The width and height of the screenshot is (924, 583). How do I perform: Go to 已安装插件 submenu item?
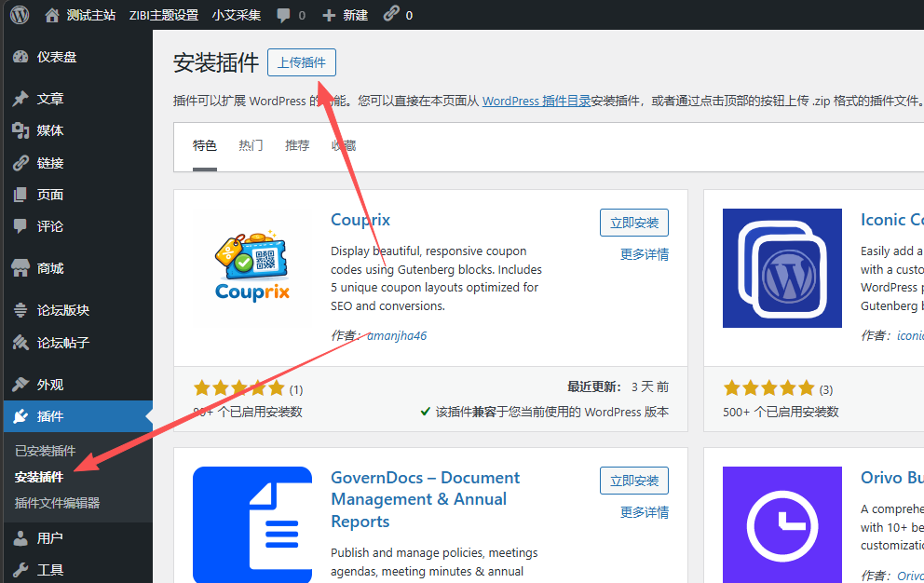(46, 451)
